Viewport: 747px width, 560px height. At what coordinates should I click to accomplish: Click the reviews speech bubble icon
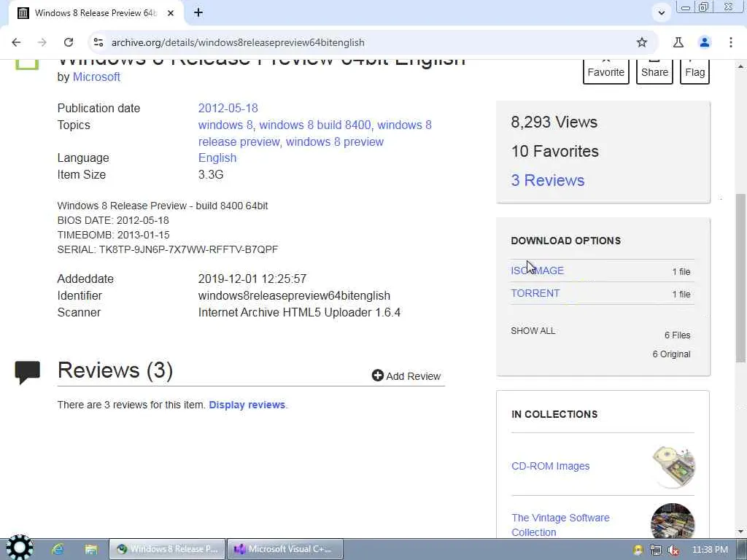pyautogui.click(x=27, y=373)
